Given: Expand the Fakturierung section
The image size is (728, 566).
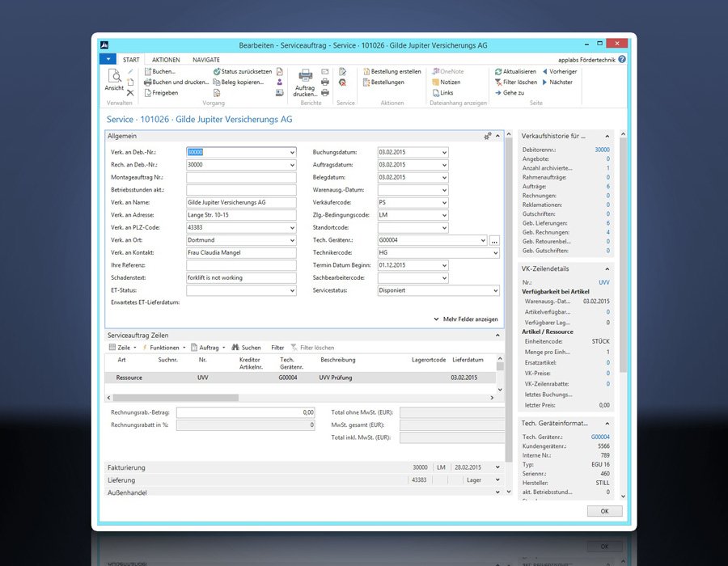Looking at the screenshot, I should (497, 467).
